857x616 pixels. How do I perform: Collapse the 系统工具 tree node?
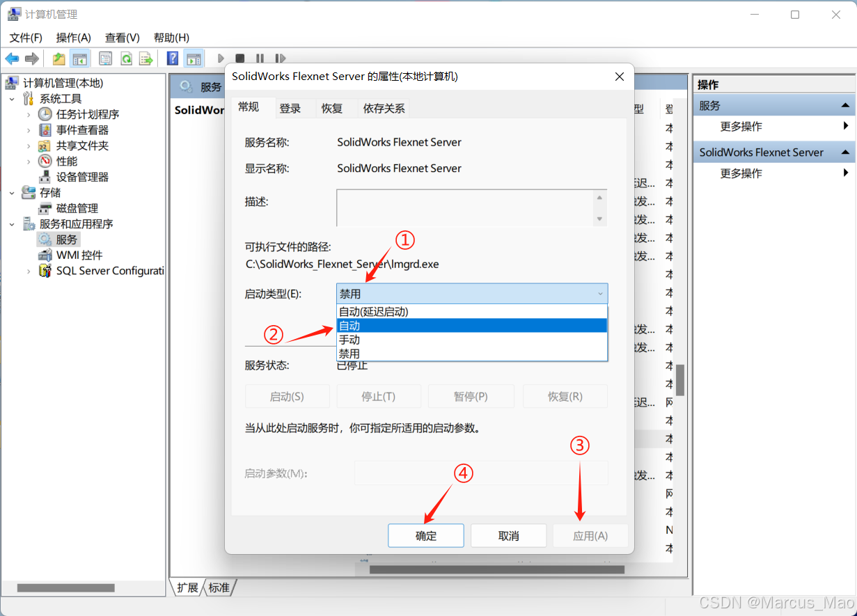(12, 99)
